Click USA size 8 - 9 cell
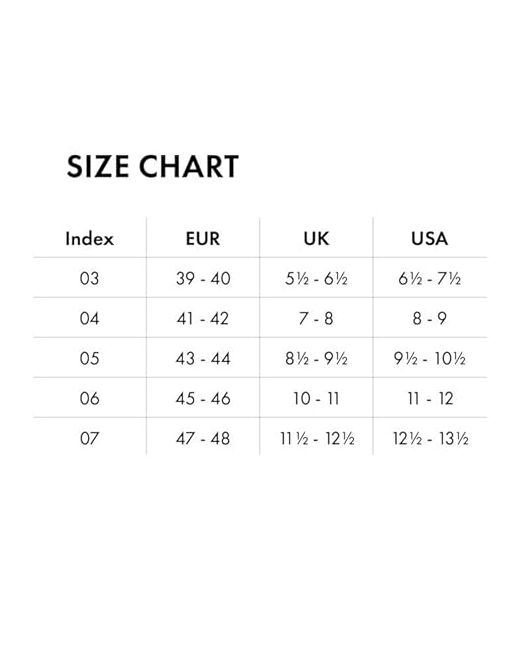Image resolution: width=520 pixels, height=650 pixels. [x=430, y=318]
